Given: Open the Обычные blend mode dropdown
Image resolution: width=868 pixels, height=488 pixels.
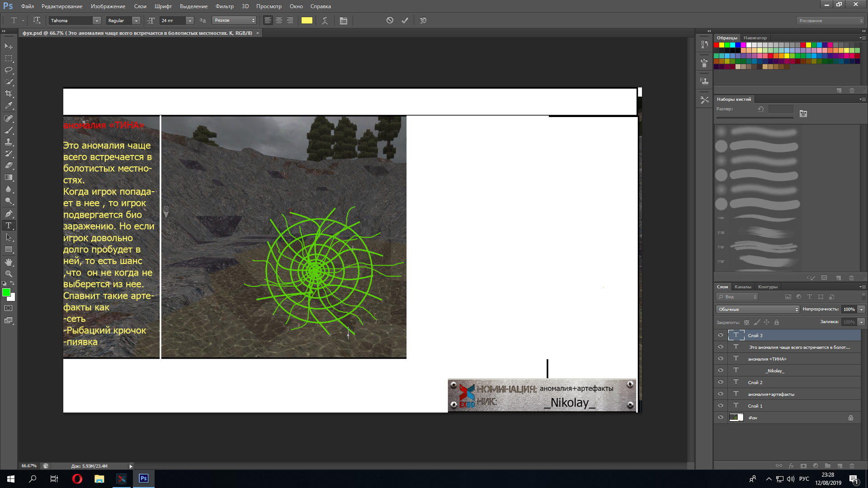Looking at the screenshot, I should click(758, 310).
